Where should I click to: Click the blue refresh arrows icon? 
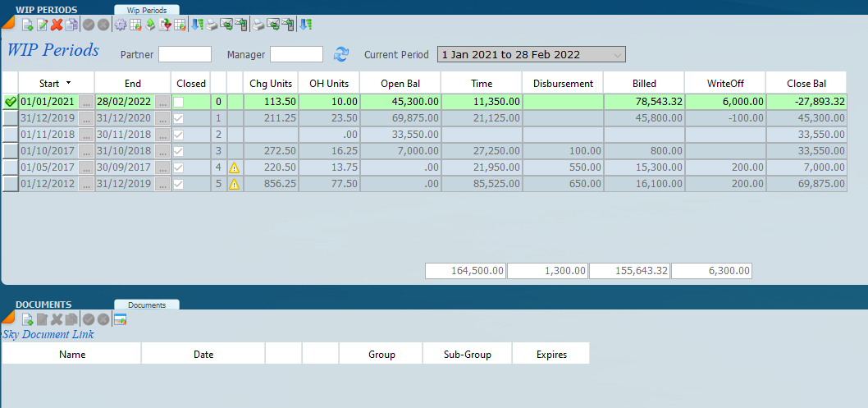pyautogui.click(x=341, y=54)
